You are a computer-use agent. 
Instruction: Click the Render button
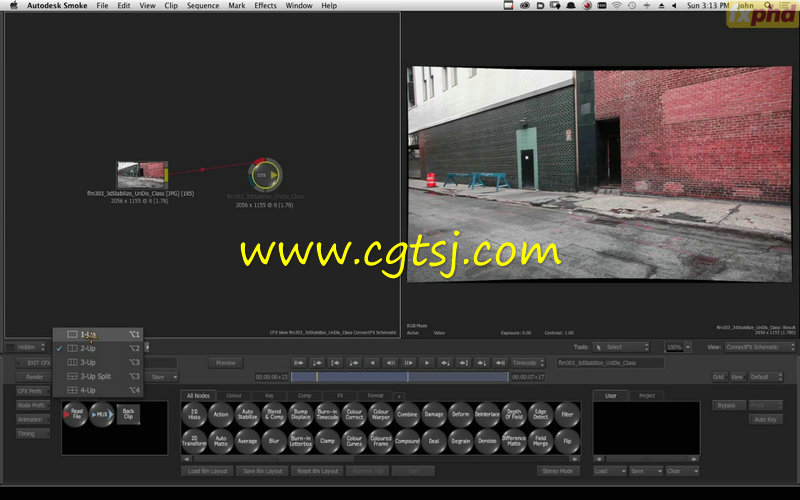[x=33, y=377]
